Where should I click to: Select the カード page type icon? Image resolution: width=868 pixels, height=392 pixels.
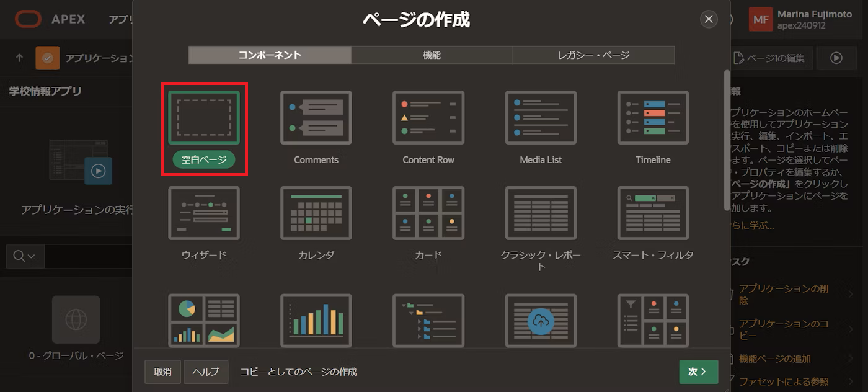[428, 213]
